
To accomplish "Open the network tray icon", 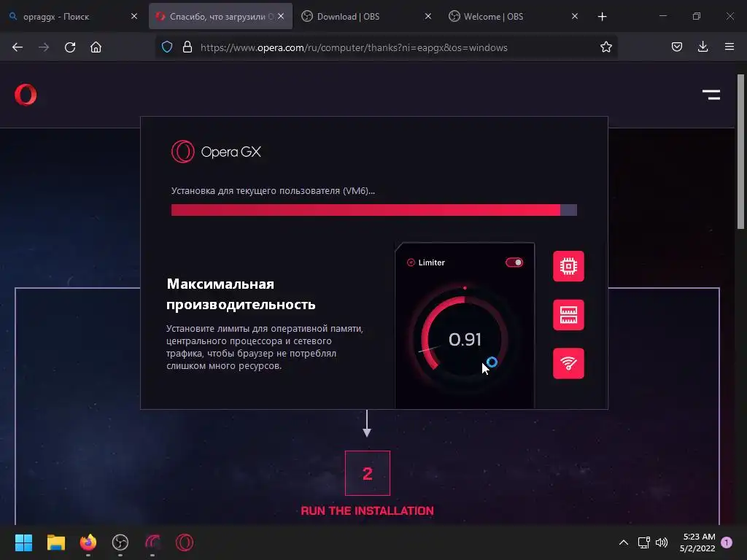I will click(643, 542).
